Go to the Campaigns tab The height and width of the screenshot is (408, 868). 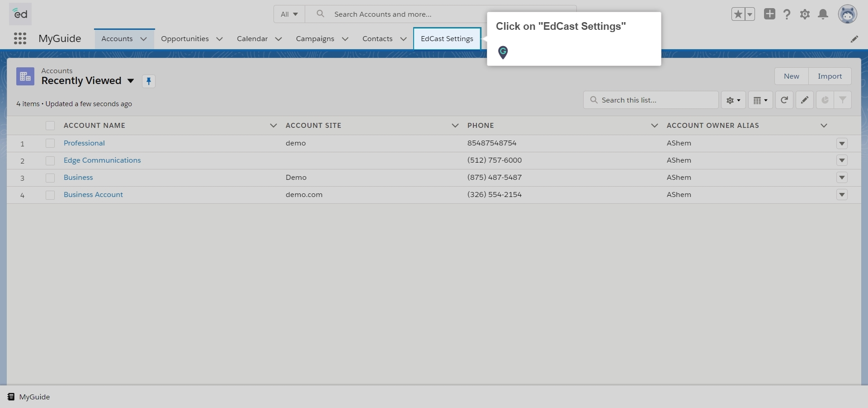[315, 39]
